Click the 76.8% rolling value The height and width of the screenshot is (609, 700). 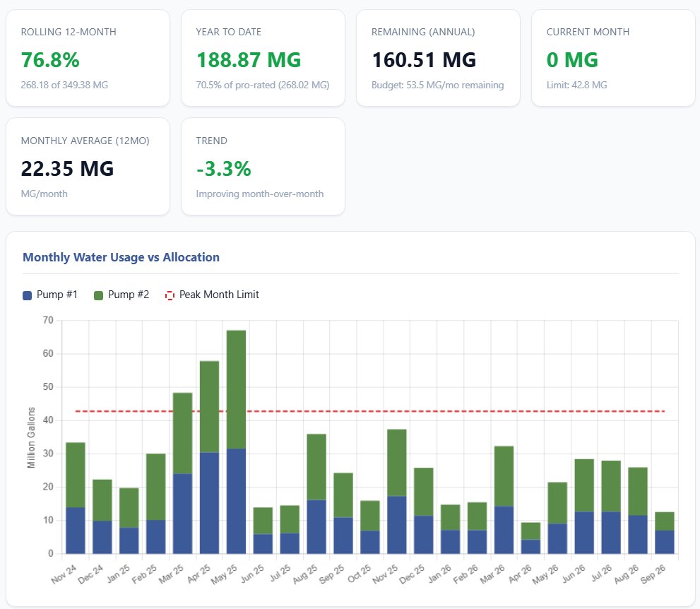50,60
